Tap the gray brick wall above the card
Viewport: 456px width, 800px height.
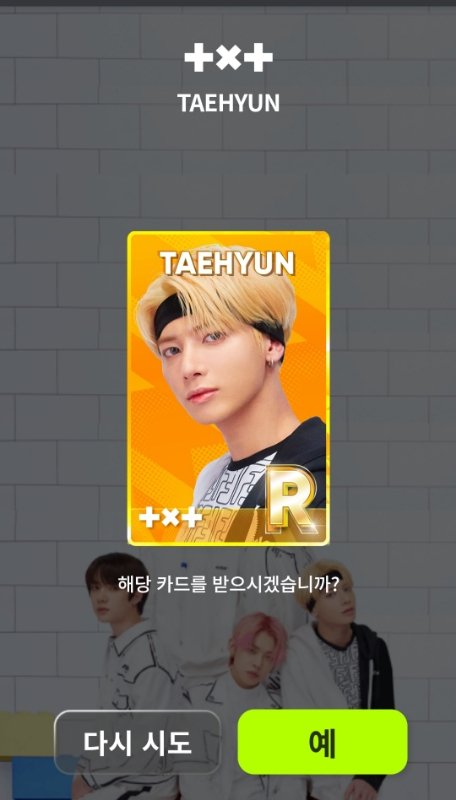[x=228, y=179]
